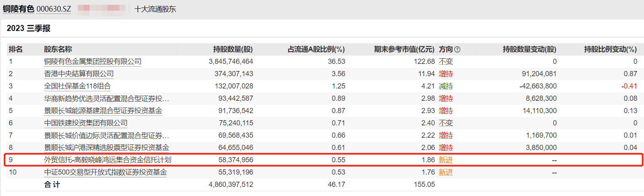Screen dimensions: 644x196
Task: Click the 2023 三季报 heading
Action: (x=29, y=28)
